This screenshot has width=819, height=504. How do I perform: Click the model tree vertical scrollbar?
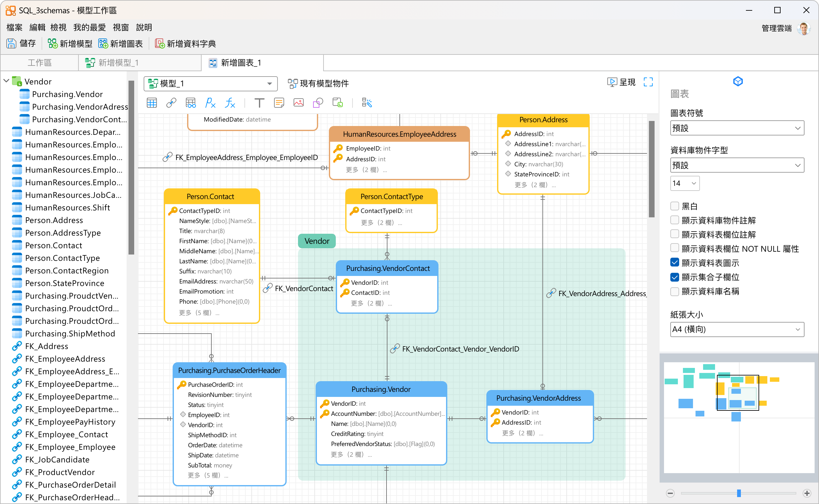tap(131, 168)
